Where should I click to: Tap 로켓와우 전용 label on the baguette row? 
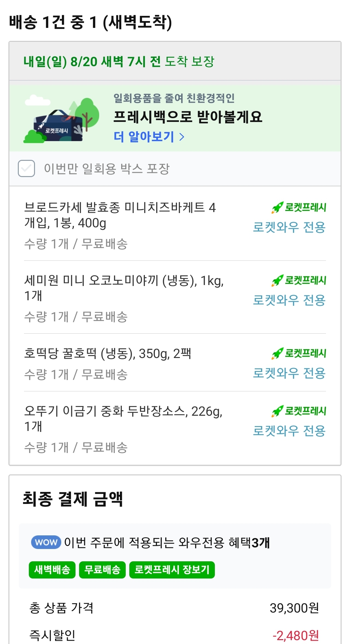(289, 227)
